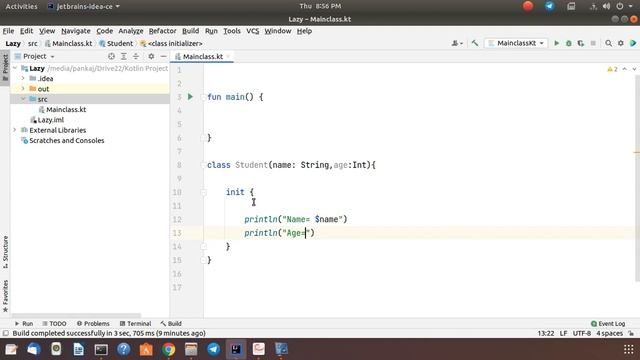Viewport: 640px width, 360px height.
Task: Start debugging with the bug icon
Action: (x=569, y=43)
